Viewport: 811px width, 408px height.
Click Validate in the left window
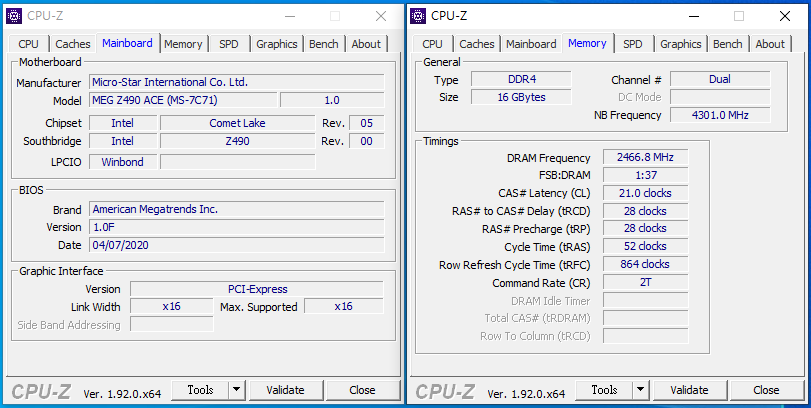(x=286, y=390)
